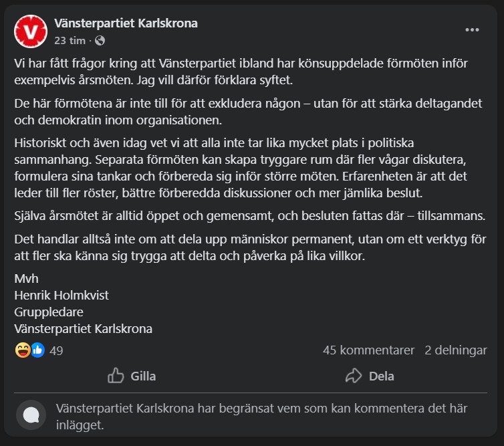This screenshot has width=504, height=446.
Task: Click the restricted commenting notice text
Action: point(262,416)
